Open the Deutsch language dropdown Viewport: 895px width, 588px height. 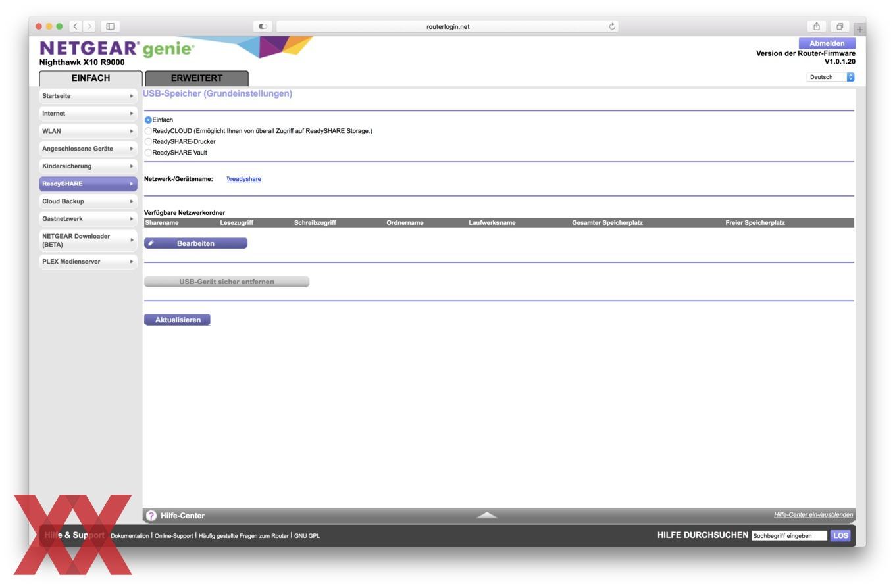pos(831,77)
